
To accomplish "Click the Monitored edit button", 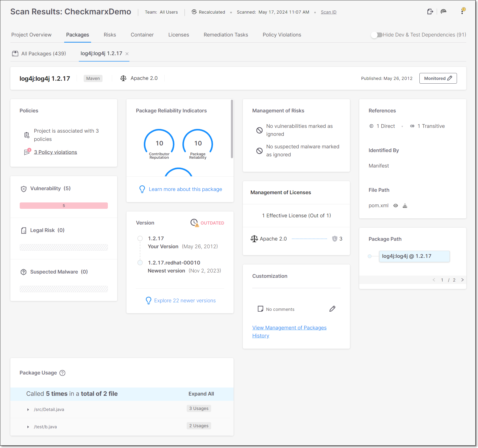I will pyautogui.click(x=438, y=78).
